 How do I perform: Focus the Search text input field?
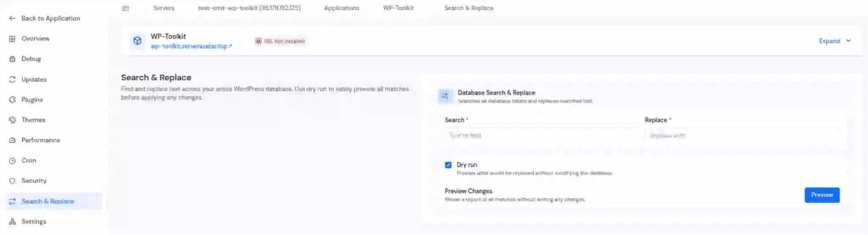click(541, 135)
